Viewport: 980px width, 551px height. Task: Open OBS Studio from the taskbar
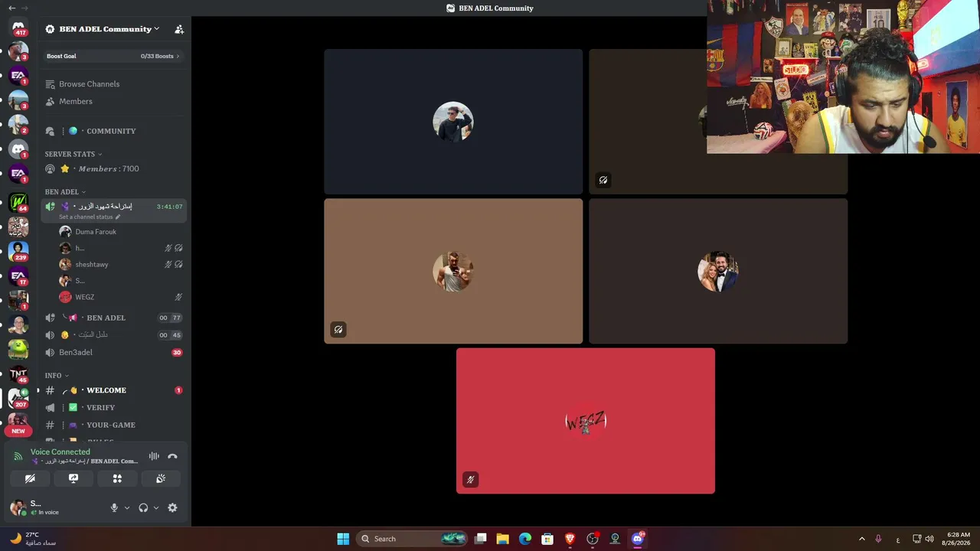[593, 539]
